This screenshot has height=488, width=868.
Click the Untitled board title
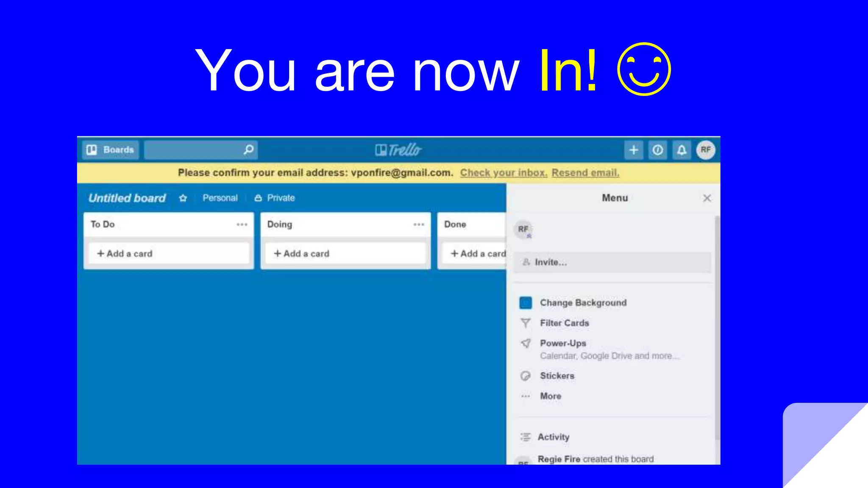pos(127,198)
